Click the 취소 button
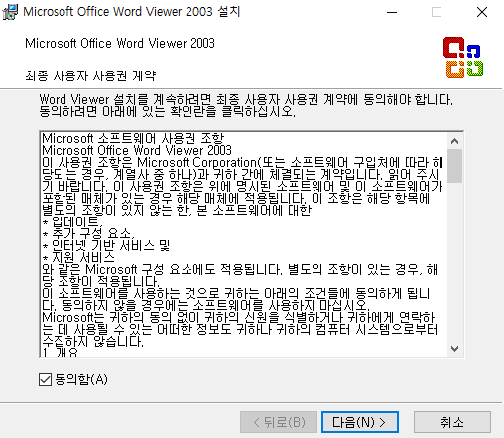 tap(452, 422)
